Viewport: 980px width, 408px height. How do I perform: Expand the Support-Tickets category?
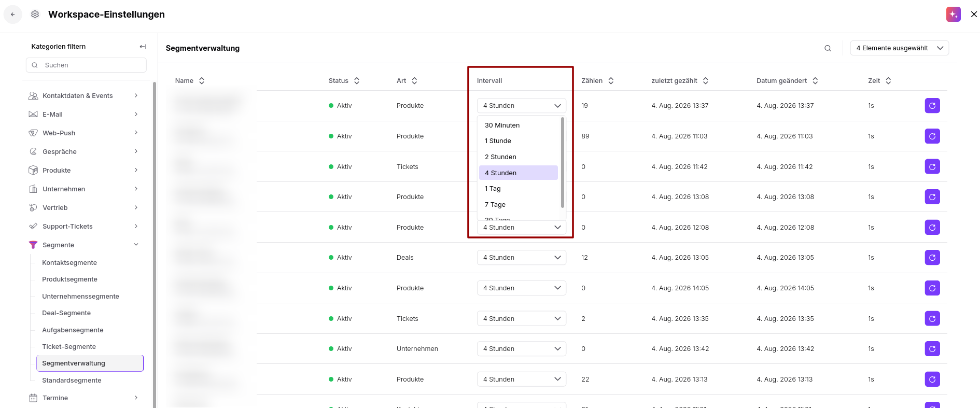click(x=136, y=226)
